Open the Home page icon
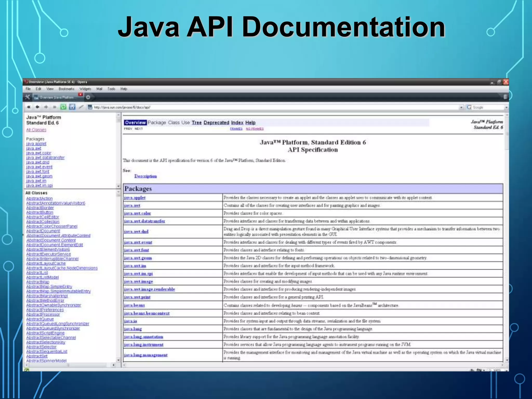This screenshot has height=399, width=532. 72,107
